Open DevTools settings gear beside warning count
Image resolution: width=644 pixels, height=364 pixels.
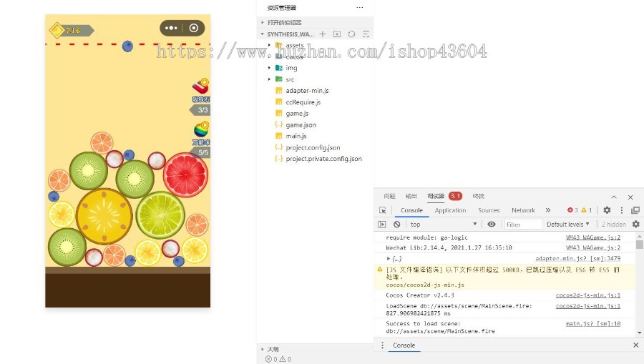coord(607,210)
